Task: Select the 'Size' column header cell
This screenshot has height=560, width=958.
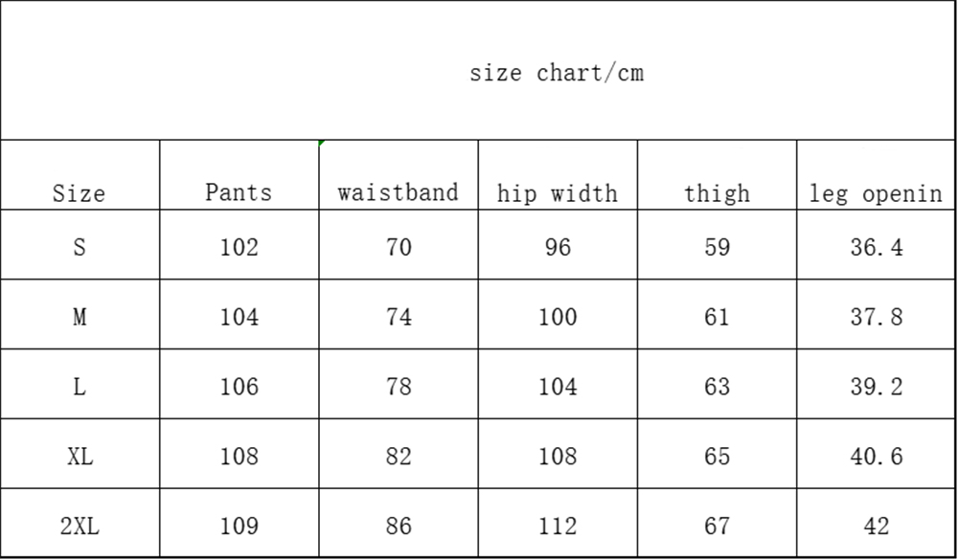Action: [x=80, y=192]
